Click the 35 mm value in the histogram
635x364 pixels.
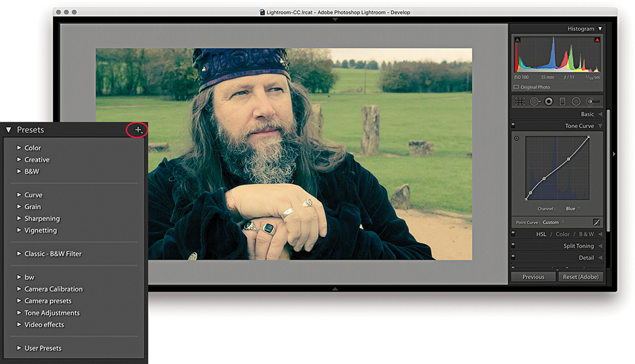[547, 77]
